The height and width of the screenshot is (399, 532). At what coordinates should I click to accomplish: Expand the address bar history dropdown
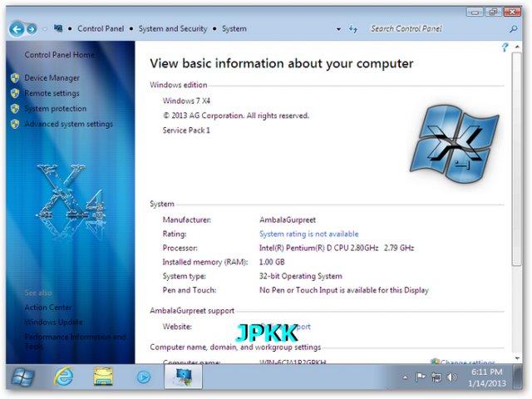(x=338, y=29)
